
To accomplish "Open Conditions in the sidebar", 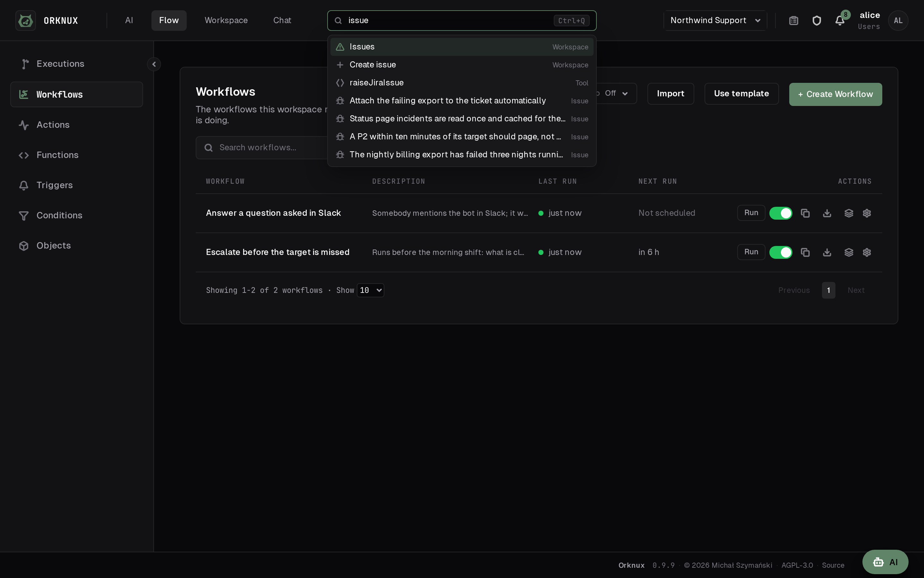I will click(x=76, y=215).
